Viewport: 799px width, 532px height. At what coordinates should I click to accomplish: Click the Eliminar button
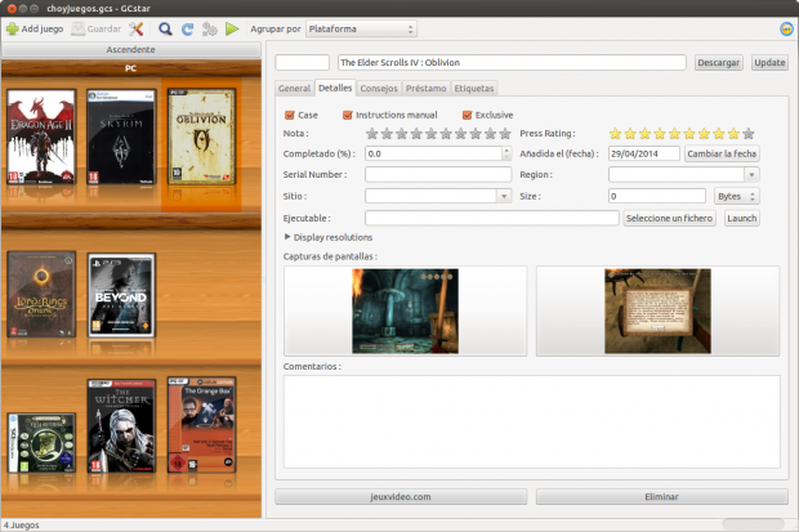point(662,497)
